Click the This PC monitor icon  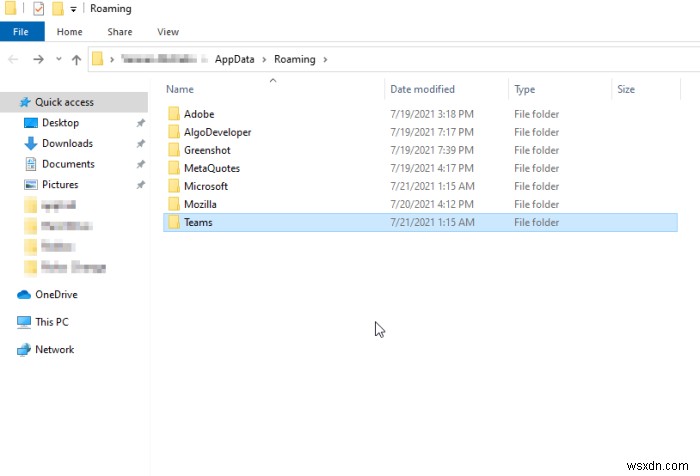click(x=24, y=322)
